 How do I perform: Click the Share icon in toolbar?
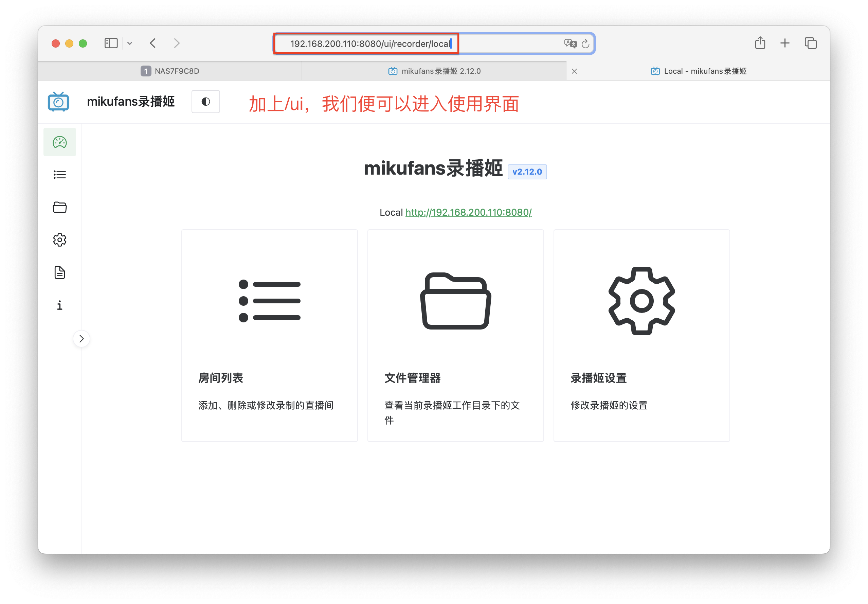[x=760, y=43]
